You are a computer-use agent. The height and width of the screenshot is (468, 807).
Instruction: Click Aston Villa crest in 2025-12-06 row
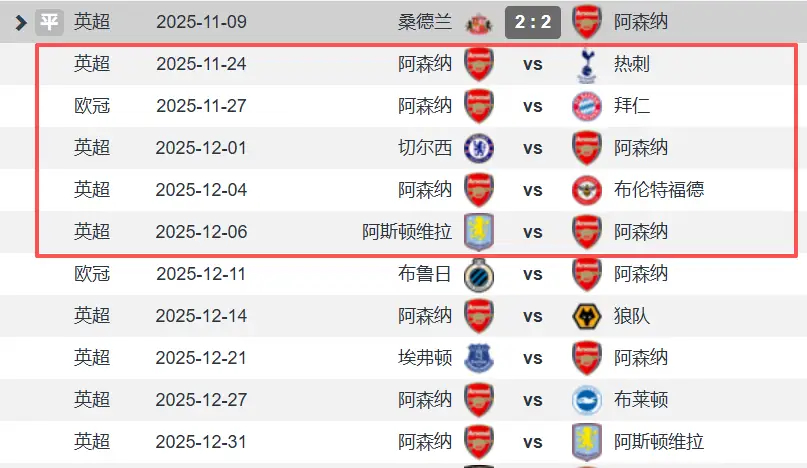479,232
